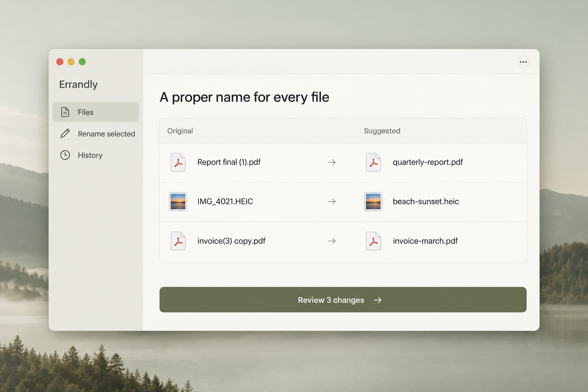Select the Report final (1).pdf filename
This screenshot has height=392, width=588.
coord(229,162)
